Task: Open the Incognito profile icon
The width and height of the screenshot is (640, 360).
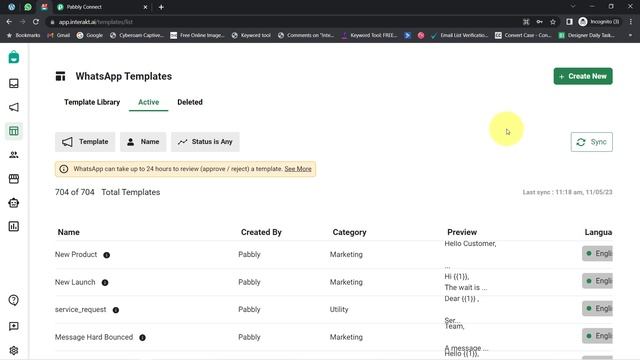Action: pos(599,22)
